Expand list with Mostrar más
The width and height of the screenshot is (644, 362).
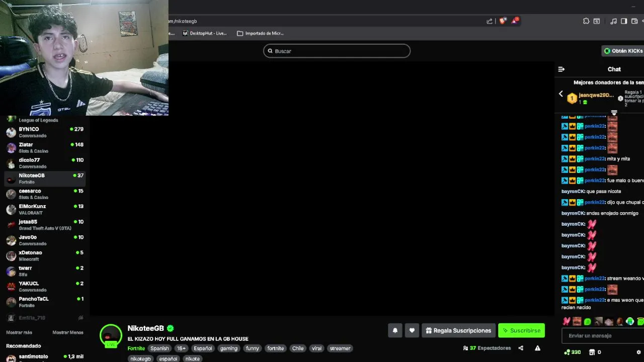[19, 332]
